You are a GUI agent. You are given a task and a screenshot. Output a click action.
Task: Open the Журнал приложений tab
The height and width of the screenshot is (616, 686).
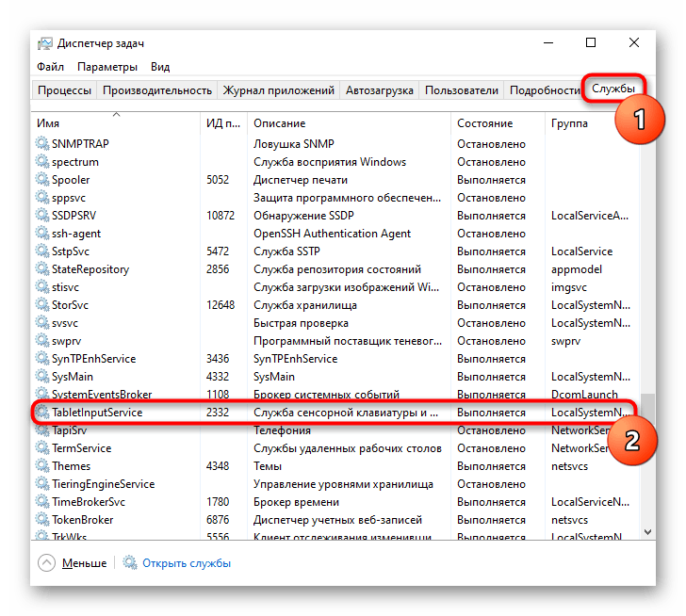278,90
